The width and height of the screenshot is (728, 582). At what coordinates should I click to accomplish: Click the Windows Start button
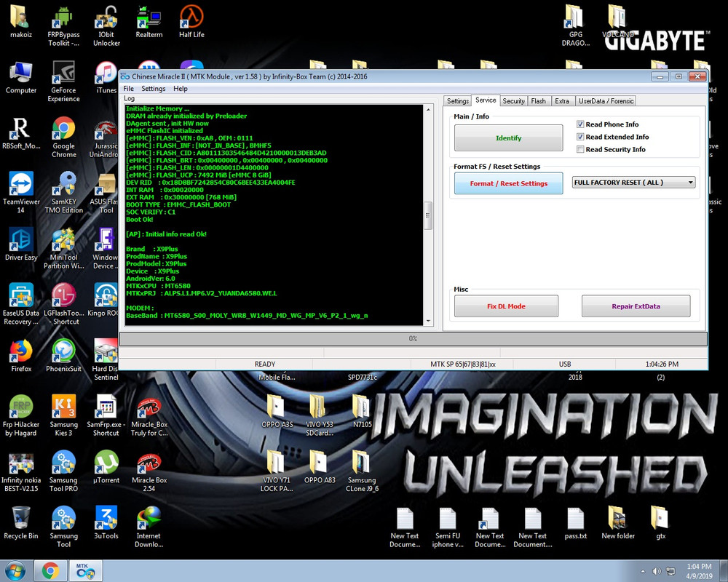15,570
